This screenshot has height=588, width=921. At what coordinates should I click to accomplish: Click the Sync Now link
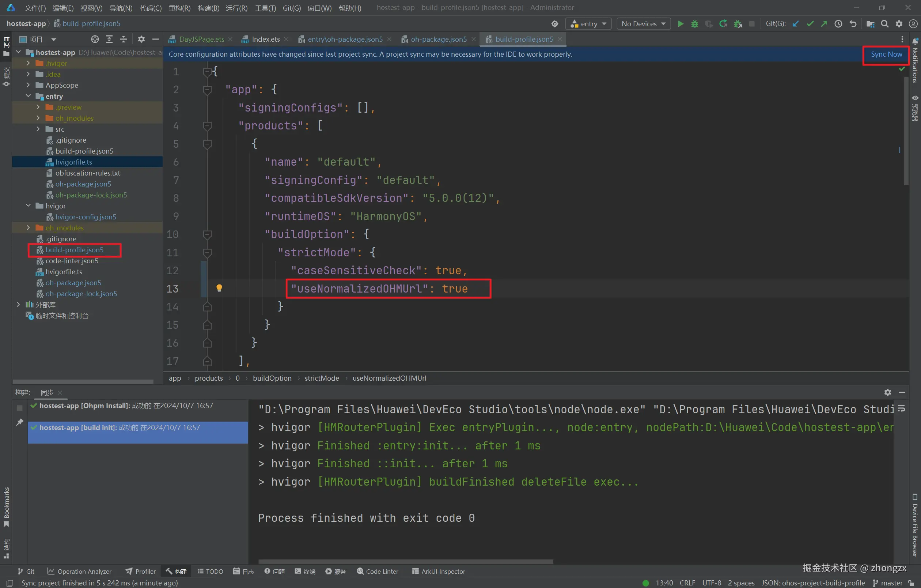(886, 54)
